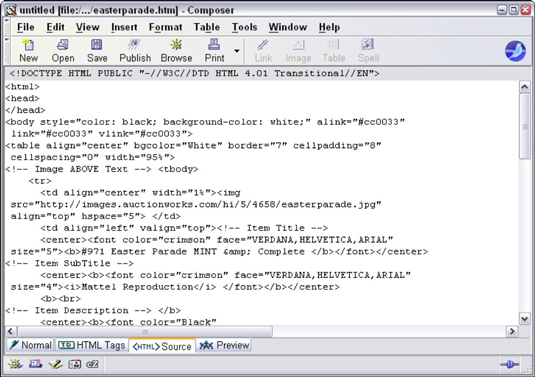535x377 pixels.
Task: Place cursor on the <html> tag line
Action: click(x=23, y=87)
